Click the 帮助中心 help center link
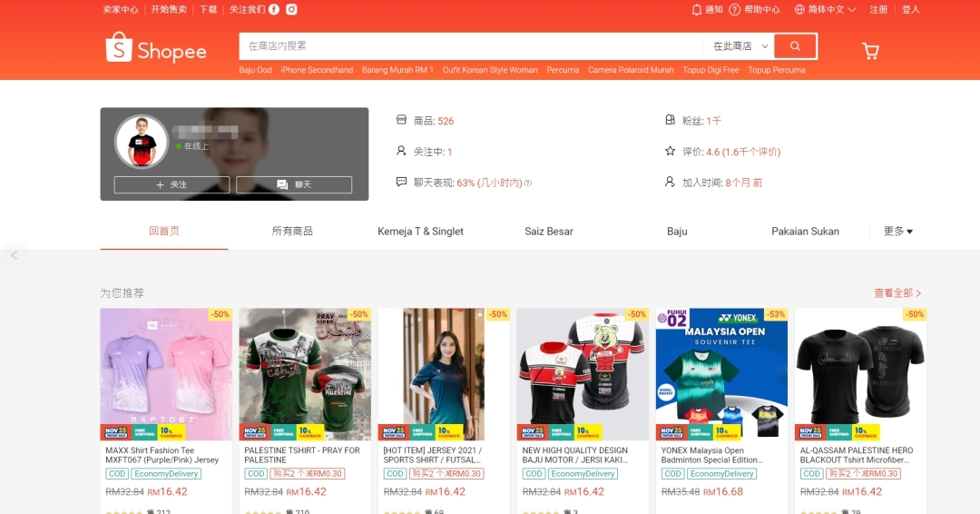This screenshot has height=514, width=980. point(762,9)
